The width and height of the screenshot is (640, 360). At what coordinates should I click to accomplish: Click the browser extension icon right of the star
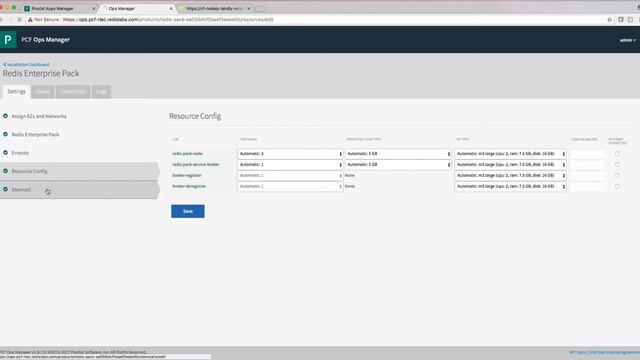(620, 20)
